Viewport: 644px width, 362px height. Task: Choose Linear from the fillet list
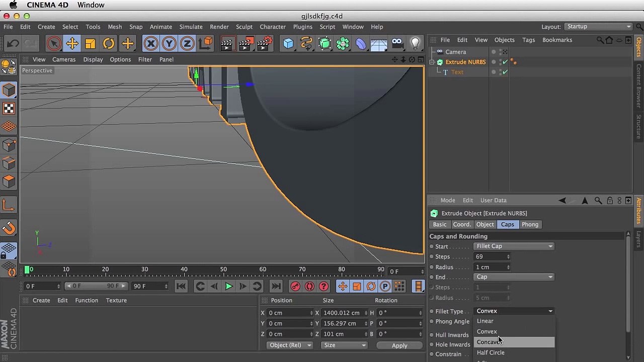[x=514, y=321]
